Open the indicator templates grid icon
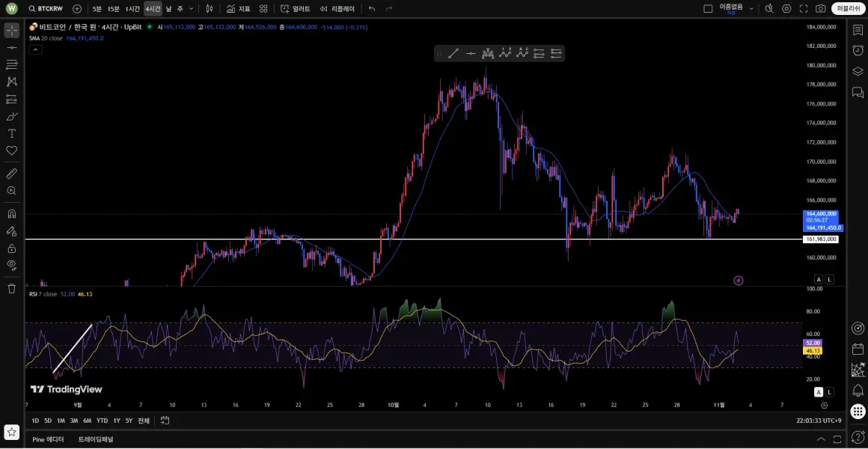 tap(263, 9)
